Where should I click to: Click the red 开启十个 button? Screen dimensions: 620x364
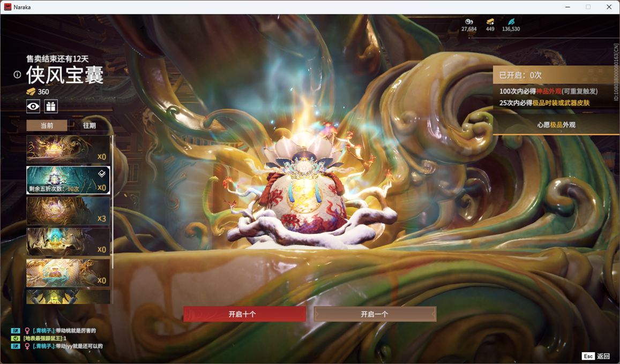(244, 314)
